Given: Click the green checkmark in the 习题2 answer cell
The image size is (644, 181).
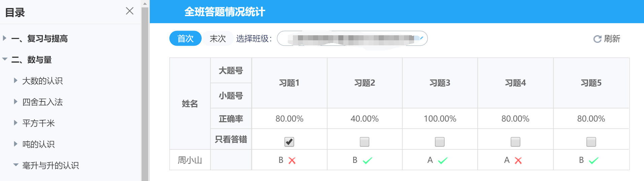Looking at the screenshot, I should click(367, 161).
